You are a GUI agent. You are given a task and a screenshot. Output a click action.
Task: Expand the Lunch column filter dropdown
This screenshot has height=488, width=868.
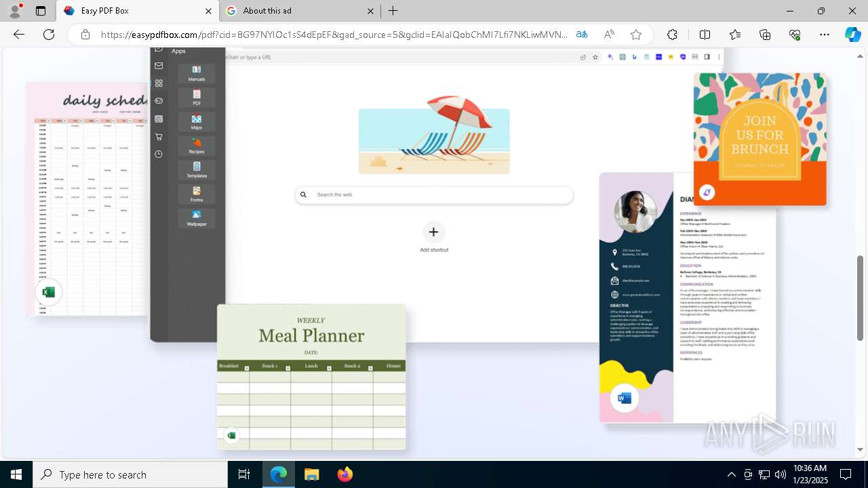329,368
